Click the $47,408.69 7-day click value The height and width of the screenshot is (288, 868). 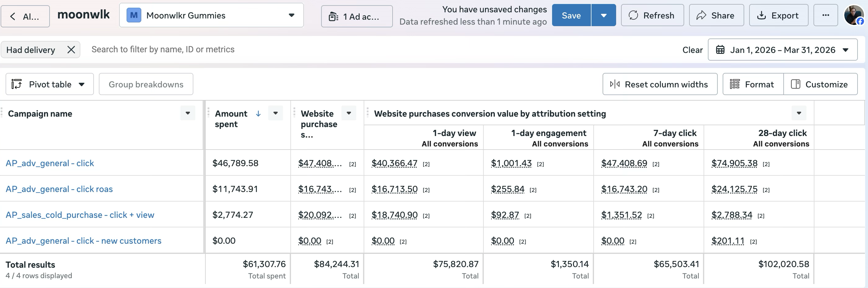pos(624,163)
